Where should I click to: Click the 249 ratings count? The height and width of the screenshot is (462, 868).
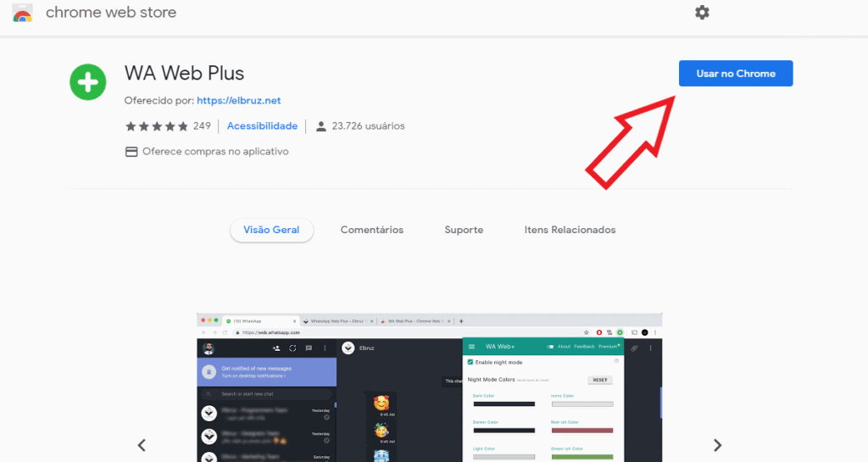[x=202, y=126]
